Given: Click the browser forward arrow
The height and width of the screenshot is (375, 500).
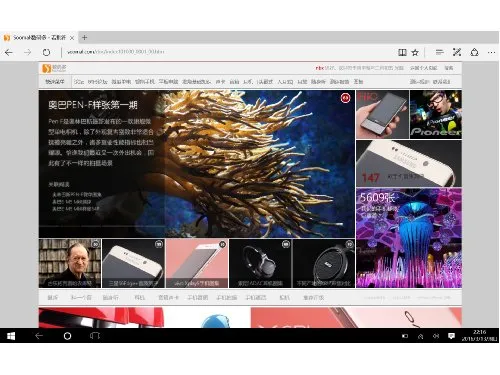Looking at the screenshot, I should pos(28,52).
